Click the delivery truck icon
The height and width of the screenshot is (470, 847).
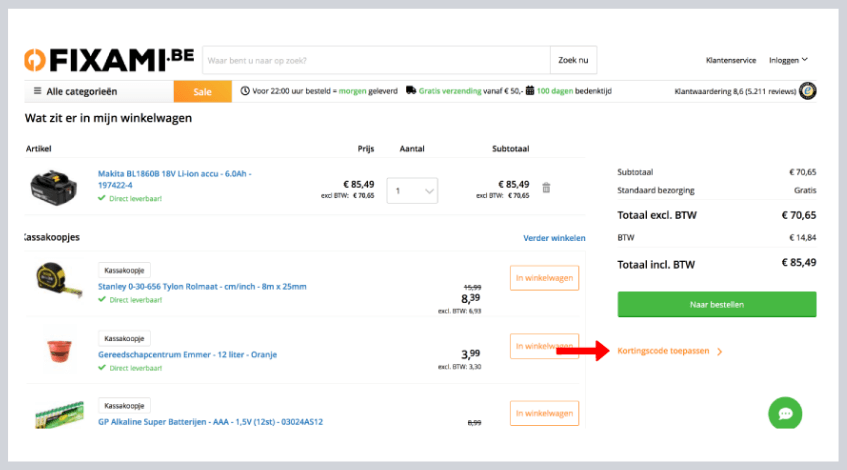tap(411, 90)
